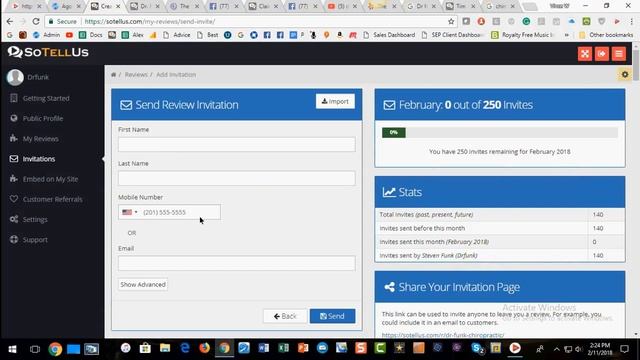The height and width of the screenshot is (360, 640).
Task: Open the yellow gear settings icon
Action: point(624,75)
